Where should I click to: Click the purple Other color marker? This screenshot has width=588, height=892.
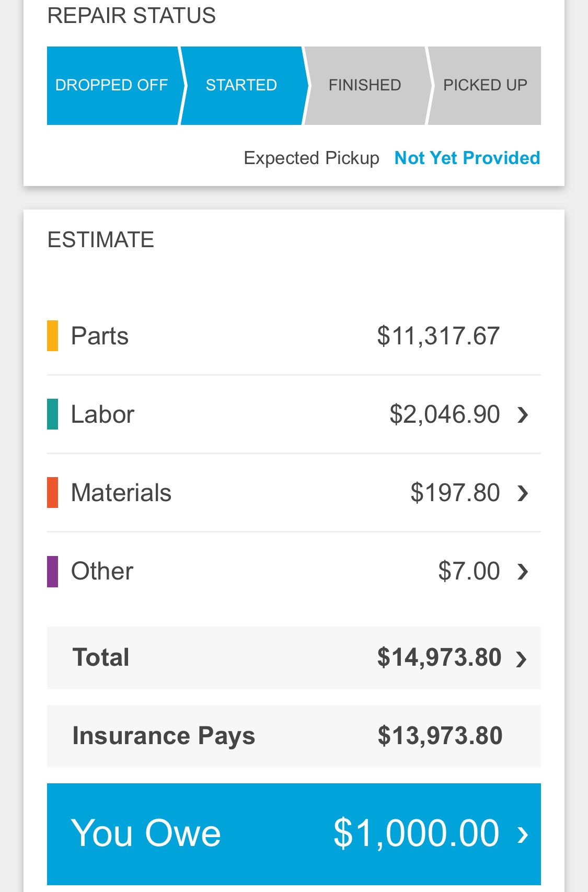pyautogui.click(x=53, y=571)
